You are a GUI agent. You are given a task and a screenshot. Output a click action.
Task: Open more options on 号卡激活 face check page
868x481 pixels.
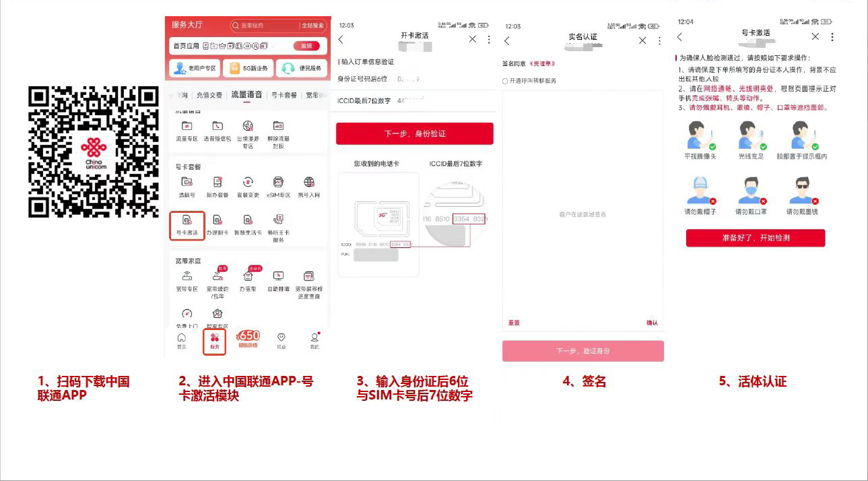tap(832, 36)
